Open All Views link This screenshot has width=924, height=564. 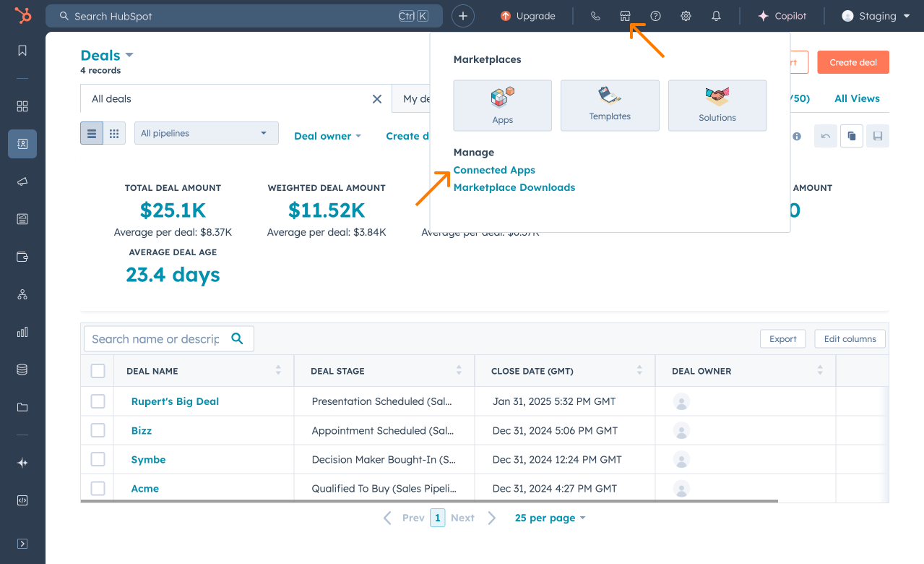(857, 98)
